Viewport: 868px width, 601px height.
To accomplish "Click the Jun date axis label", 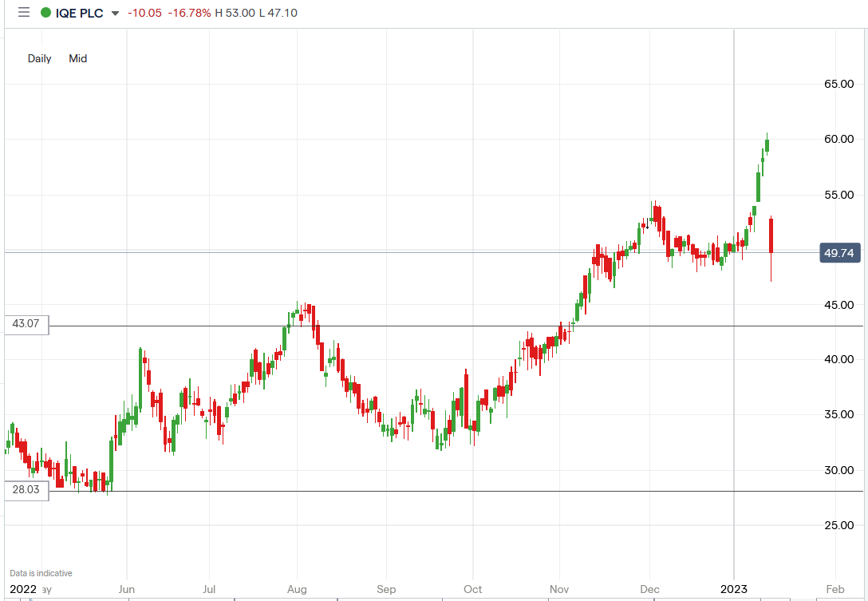I will [126, 589].
